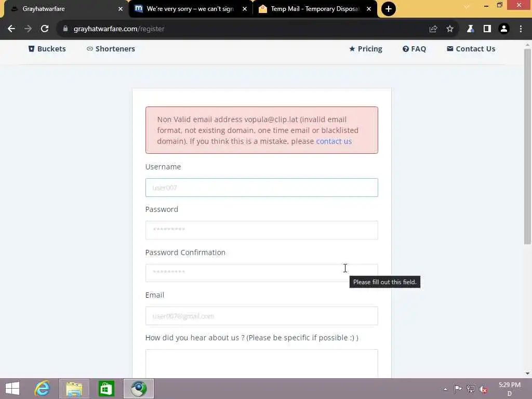Focus the Email input field

coord(262,316)
